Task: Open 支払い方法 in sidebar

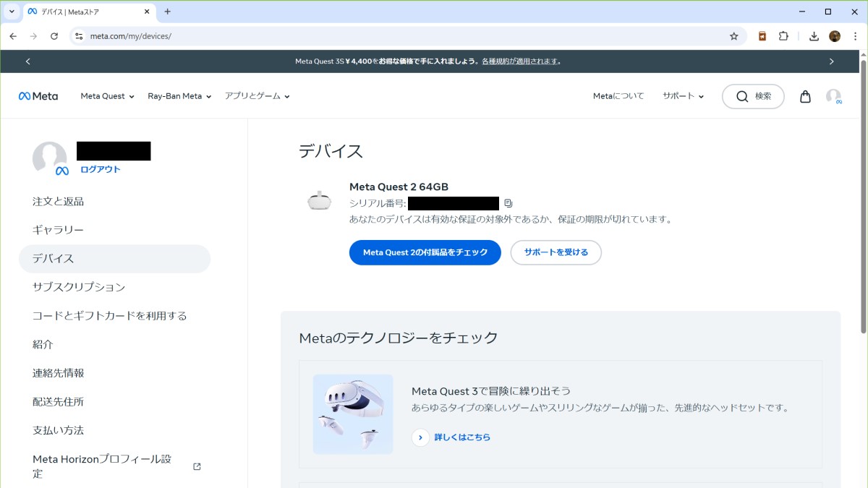Action: coord(58,430)
